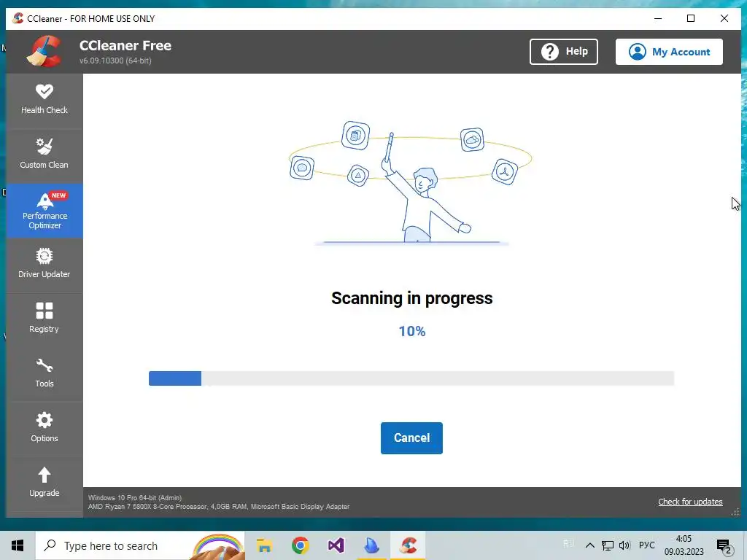
Task: Click the AMD Ryzen hardware info text
Action: 219,507
